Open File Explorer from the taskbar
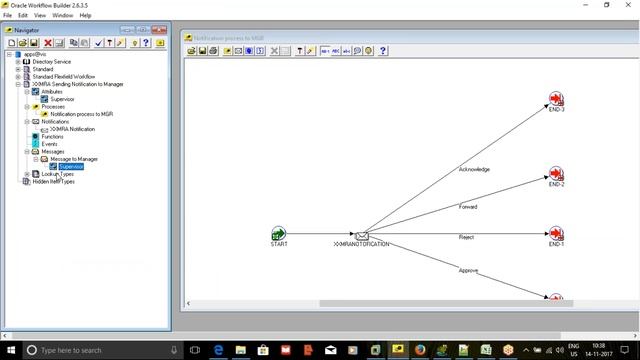 click(241, 350)
